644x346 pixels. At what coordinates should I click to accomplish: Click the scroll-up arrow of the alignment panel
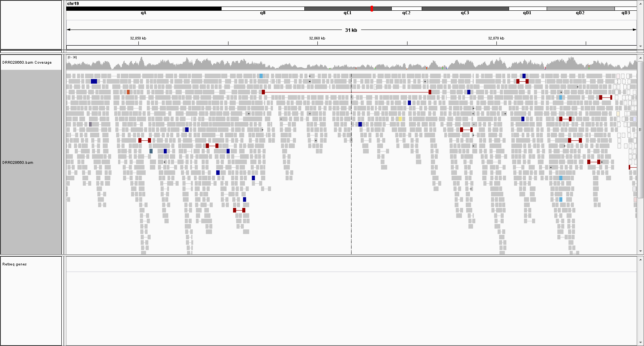640,58
